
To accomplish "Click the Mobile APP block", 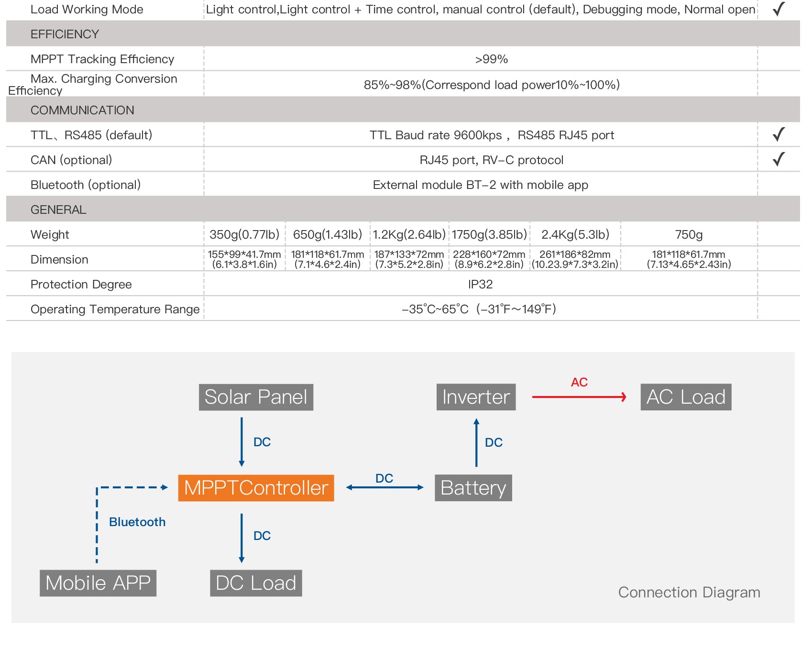I will point(98,583).
